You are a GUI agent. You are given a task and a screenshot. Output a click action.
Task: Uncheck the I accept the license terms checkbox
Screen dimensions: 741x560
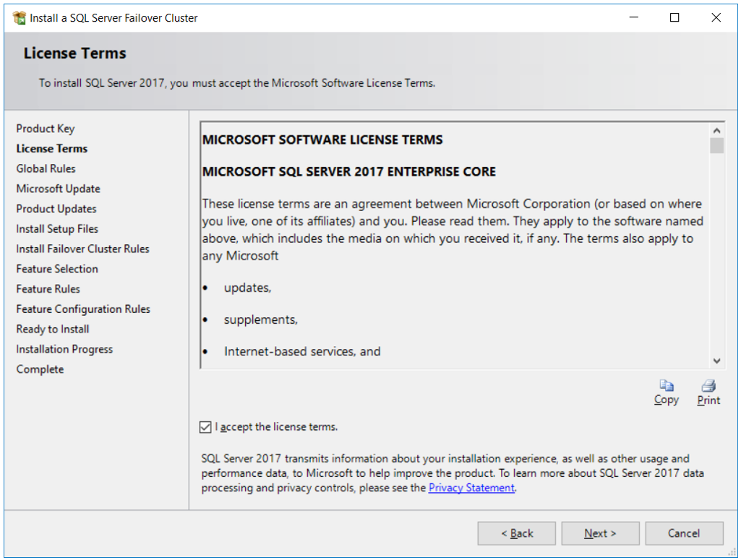pyautogui.click(x=205, y=427)
